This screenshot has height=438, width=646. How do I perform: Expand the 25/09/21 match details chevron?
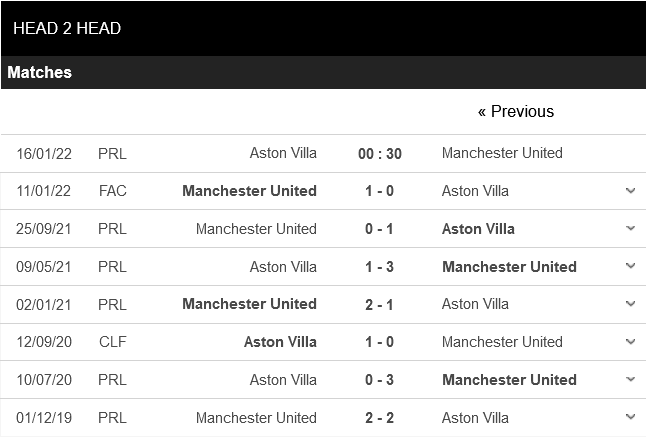pyautogui.click(x=630, y=228)
